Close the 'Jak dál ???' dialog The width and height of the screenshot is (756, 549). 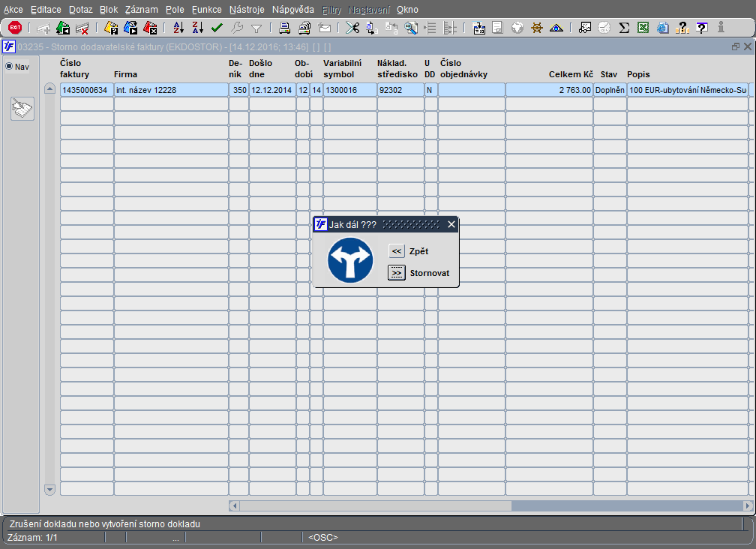pyautogui.click(x=451, y=224)
